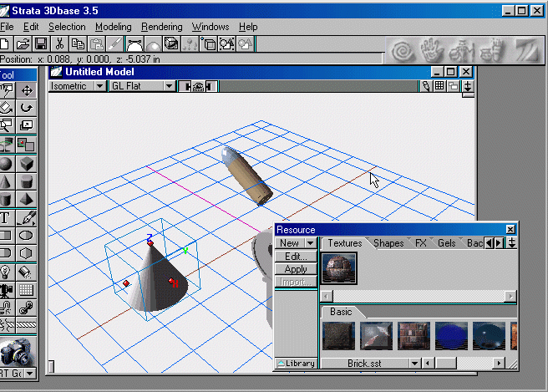Select the brick wall texture thumbnail
This screenshot has width=548, height=392.
pyautogui.click(x=414, y=336)
